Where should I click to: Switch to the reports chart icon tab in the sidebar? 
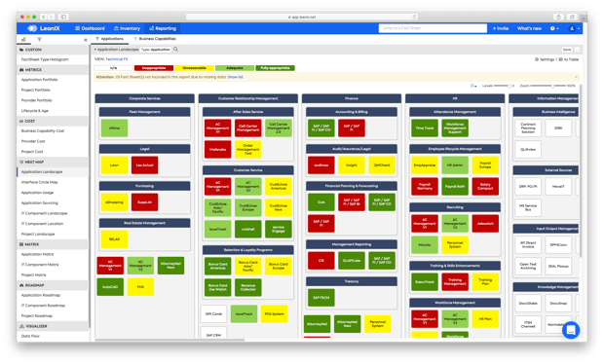pos(23,39)
